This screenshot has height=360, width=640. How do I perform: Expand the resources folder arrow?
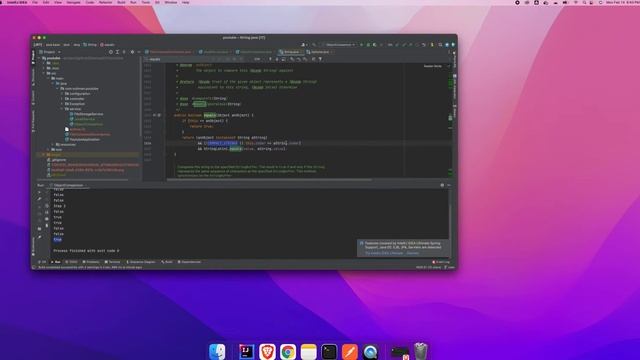(x=53, y=144)
